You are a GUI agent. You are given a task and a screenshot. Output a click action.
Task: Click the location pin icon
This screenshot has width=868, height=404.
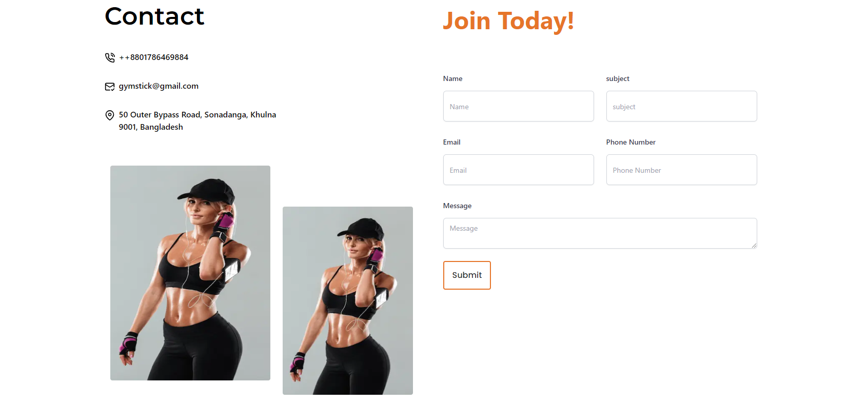(110, 115)
